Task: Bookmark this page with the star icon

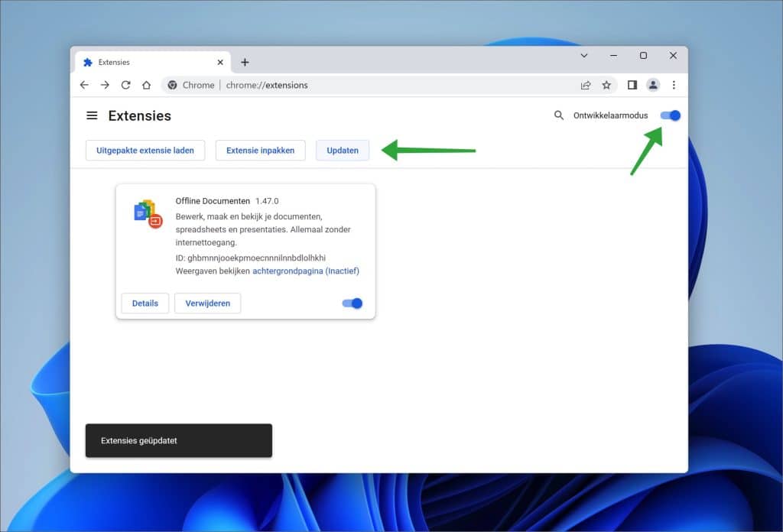Action: (x=606, y=85)
